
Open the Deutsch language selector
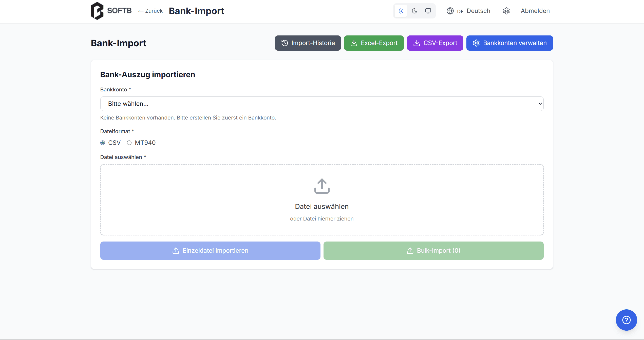[478, 11]
